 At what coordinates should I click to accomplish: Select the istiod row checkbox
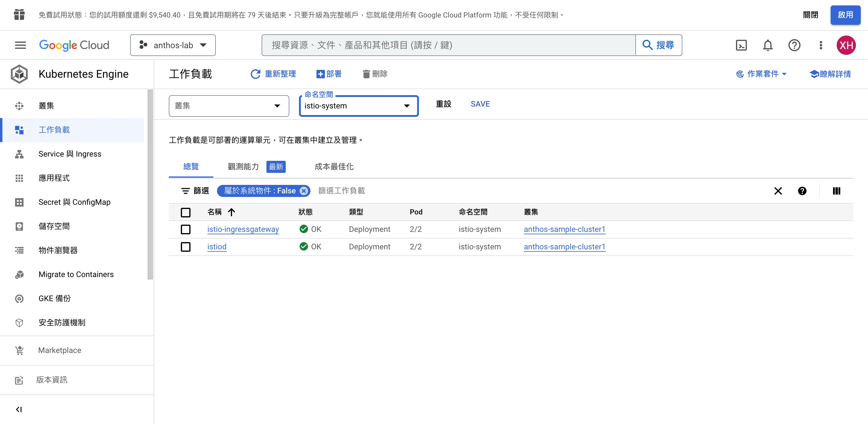click(x=185, y=247)
